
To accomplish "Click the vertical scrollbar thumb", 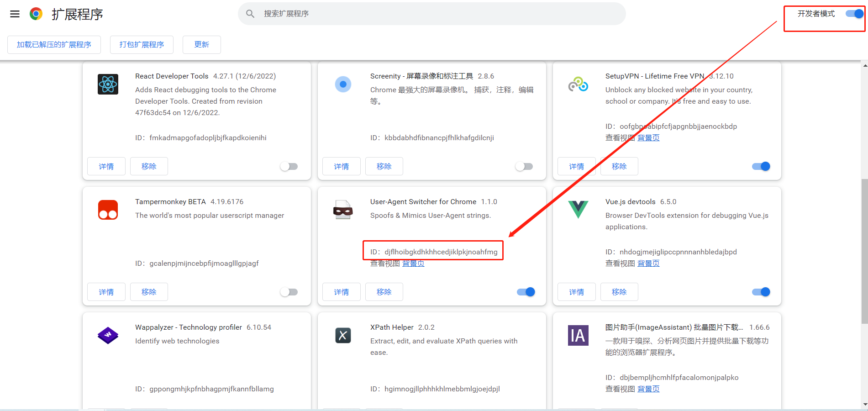I will click(x=864, y=251).
